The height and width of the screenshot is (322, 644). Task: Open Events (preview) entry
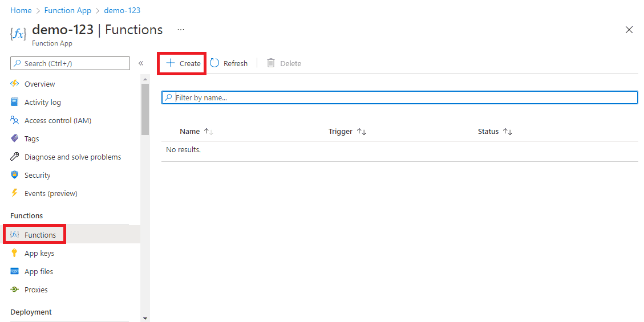coord(51,193)
